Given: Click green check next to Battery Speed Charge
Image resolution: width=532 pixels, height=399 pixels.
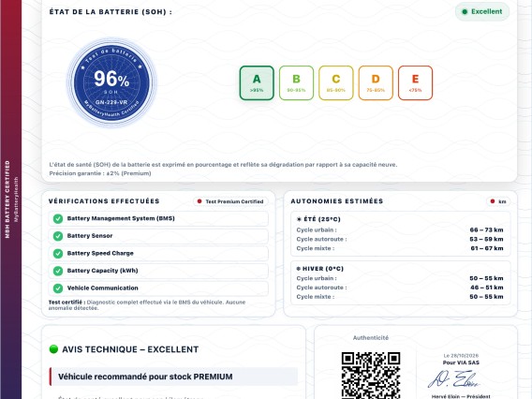Looking at the screenshot, I should point(58,254).
